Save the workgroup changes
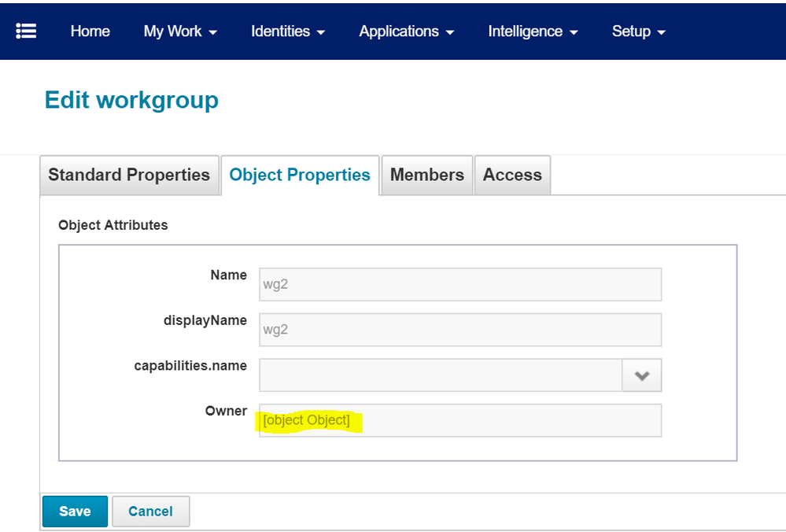This screenshot has width=786, height=532. (75, 512)
